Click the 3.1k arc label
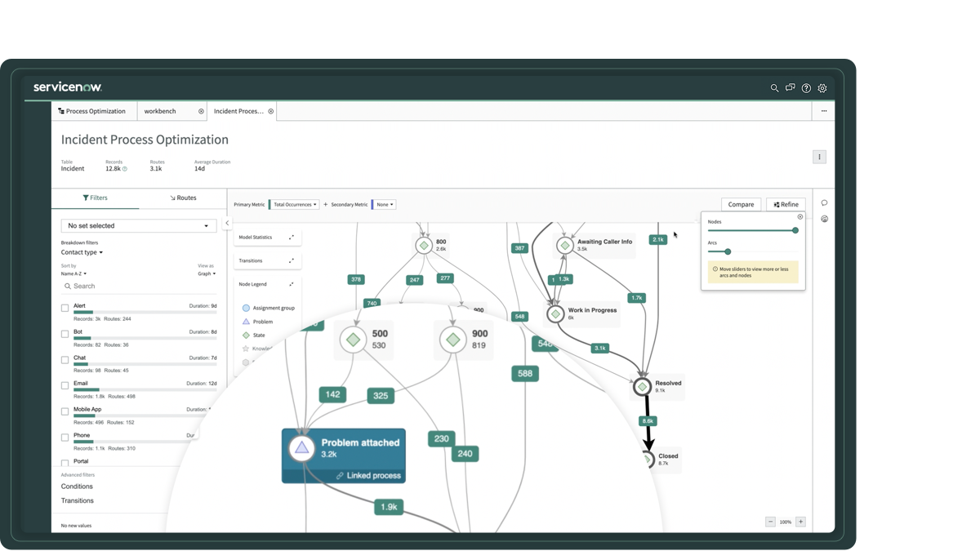 click(600, 349)
